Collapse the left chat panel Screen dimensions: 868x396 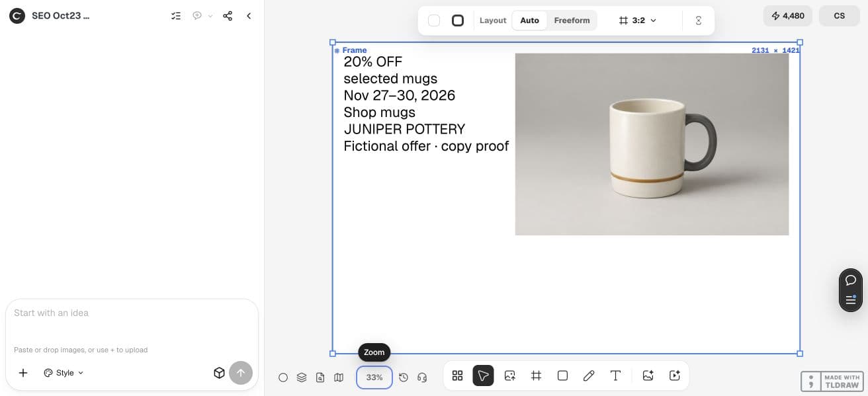249,16
